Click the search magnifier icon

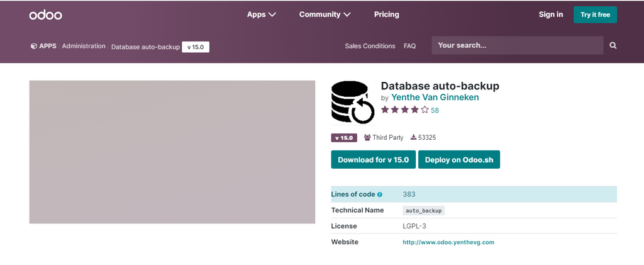(x=613, y=46)
